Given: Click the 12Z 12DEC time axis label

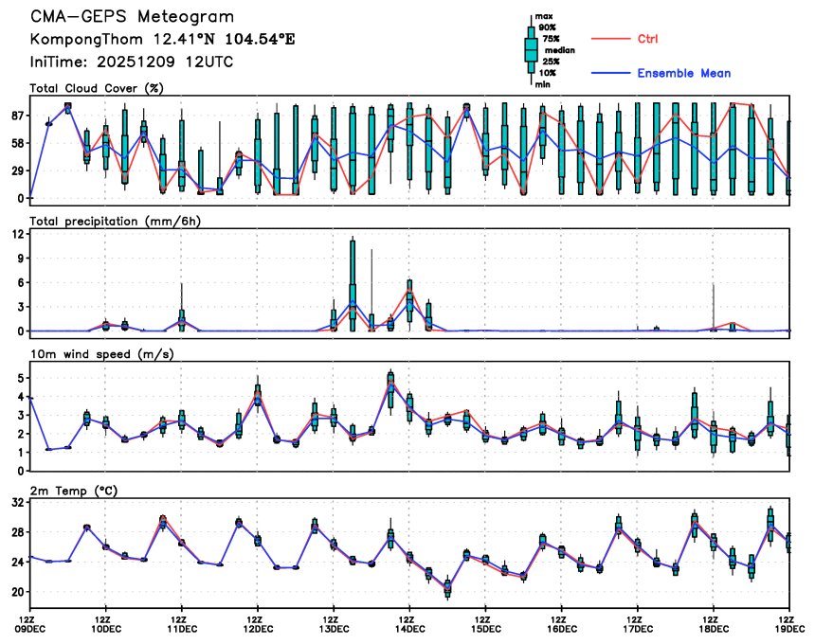Looking at the screenshot, I should (258, 624).
